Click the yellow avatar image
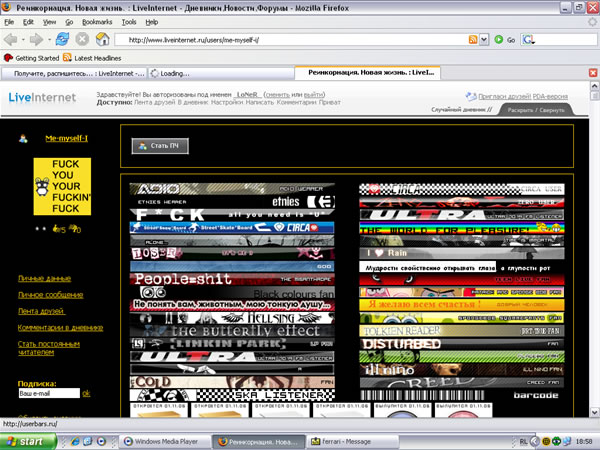The height and width of the screenshot is (450, 600). (62, 186)
